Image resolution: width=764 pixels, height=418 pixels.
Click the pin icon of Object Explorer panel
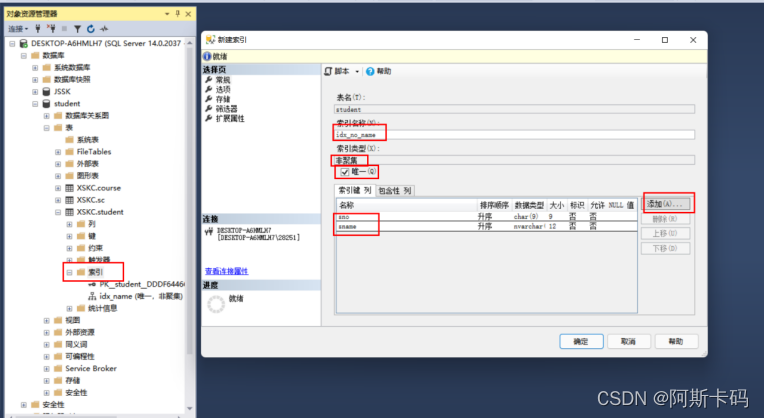(177, 14)
